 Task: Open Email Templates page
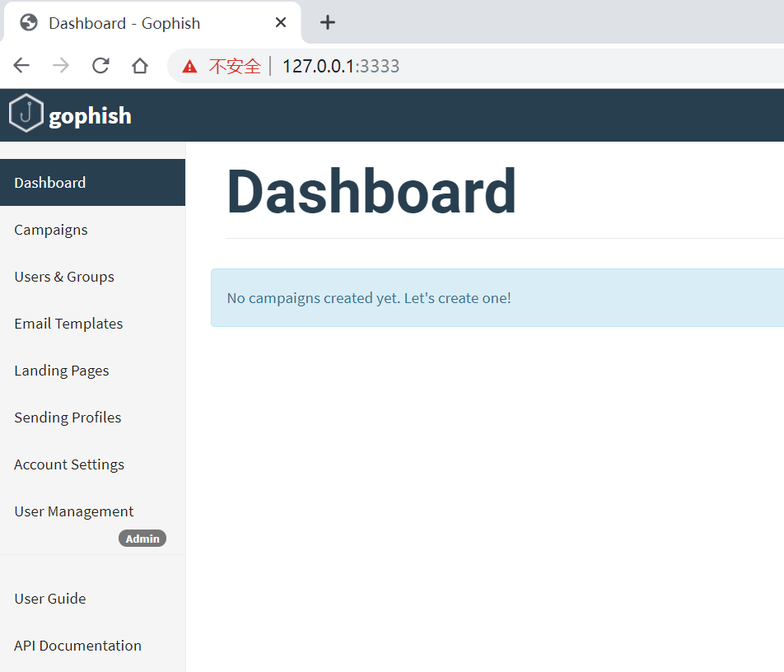click(x=92, y=324)
